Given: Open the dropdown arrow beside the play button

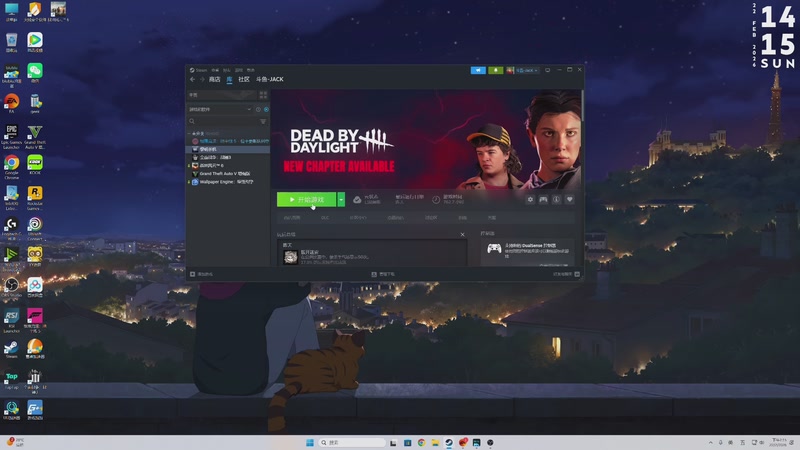Looking at the screenshot, I should pos(341,199).
